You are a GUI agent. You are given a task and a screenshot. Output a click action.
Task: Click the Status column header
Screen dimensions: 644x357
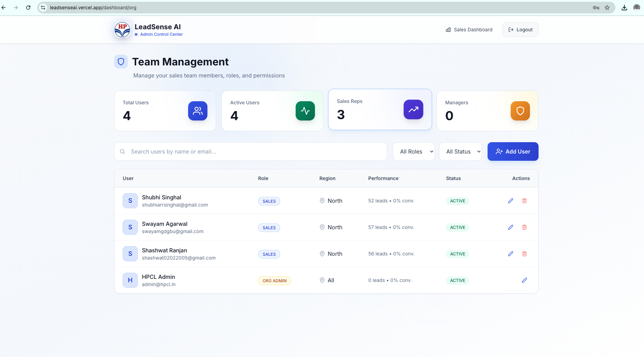point(453,178)
